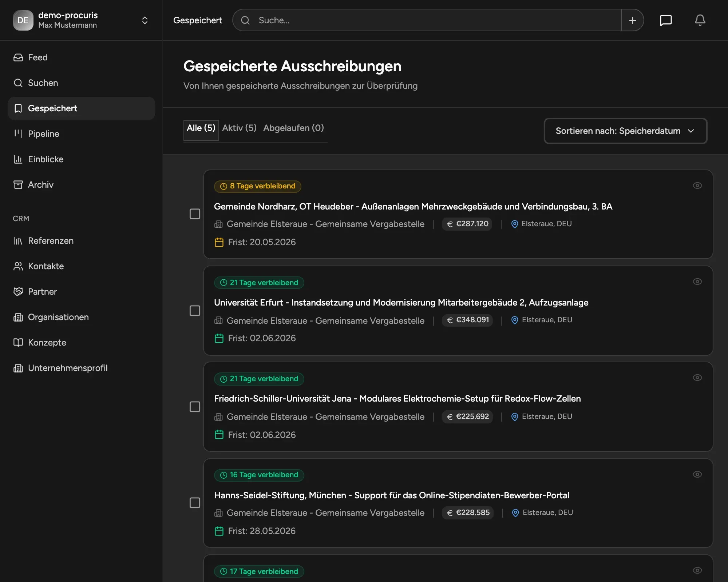Open Feed in the sidebar
Viewport: 728px width, 582px height.
pos(82,57)
